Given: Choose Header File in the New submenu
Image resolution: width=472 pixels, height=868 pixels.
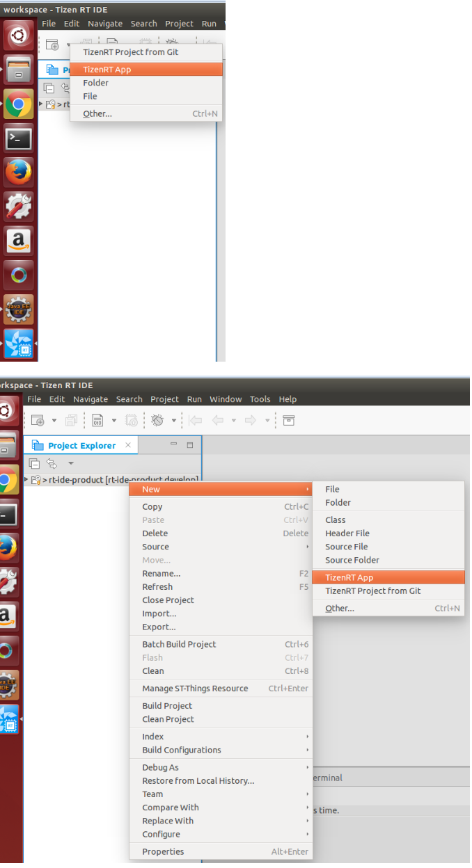Looking at the screenshot, I should [x=347, y=533].
